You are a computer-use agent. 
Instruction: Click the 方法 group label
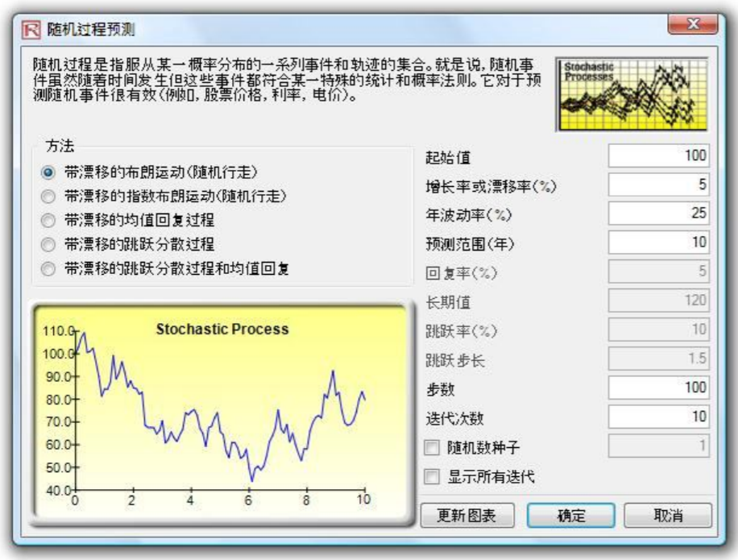pos(60,145)
